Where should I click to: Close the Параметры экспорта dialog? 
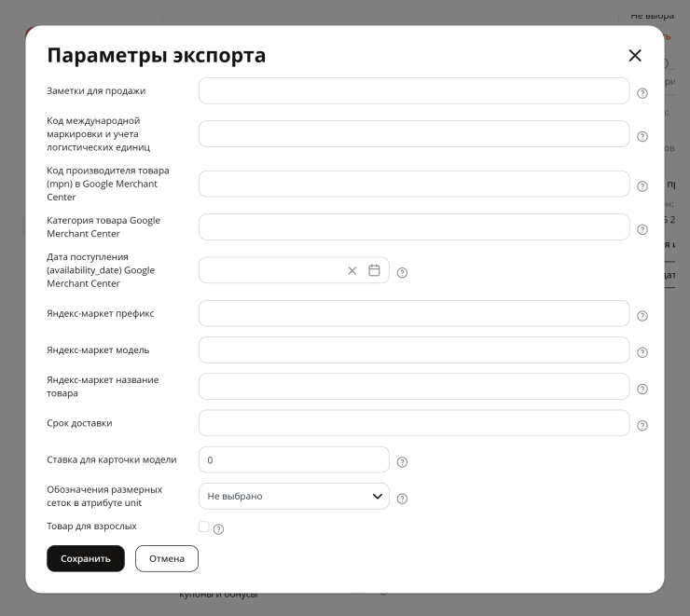635,55
